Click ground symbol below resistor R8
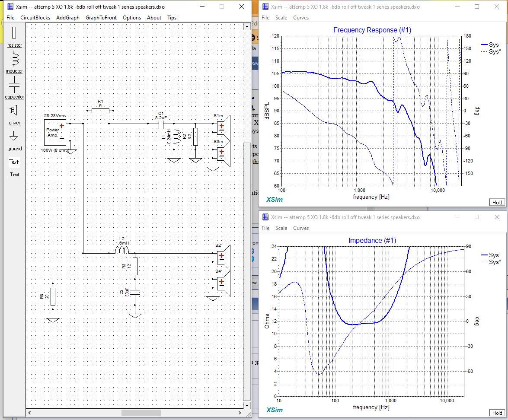This screenshot has width=508, height=420. pyautogui.click(x=53, y=320)
